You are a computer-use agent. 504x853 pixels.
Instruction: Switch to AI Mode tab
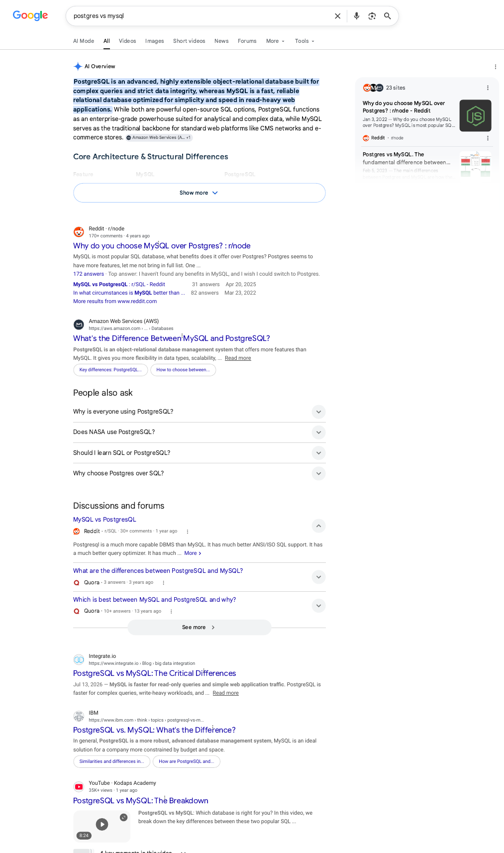(x=84, y=41)
